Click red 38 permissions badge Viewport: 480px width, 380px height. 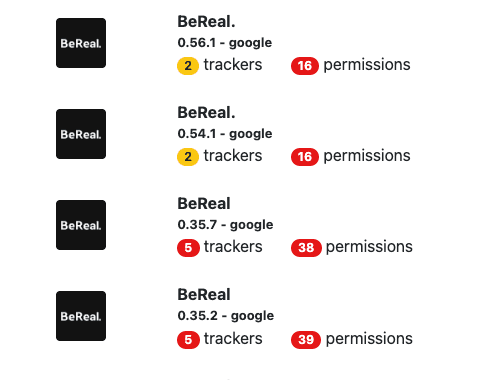[x=306, y=248]
